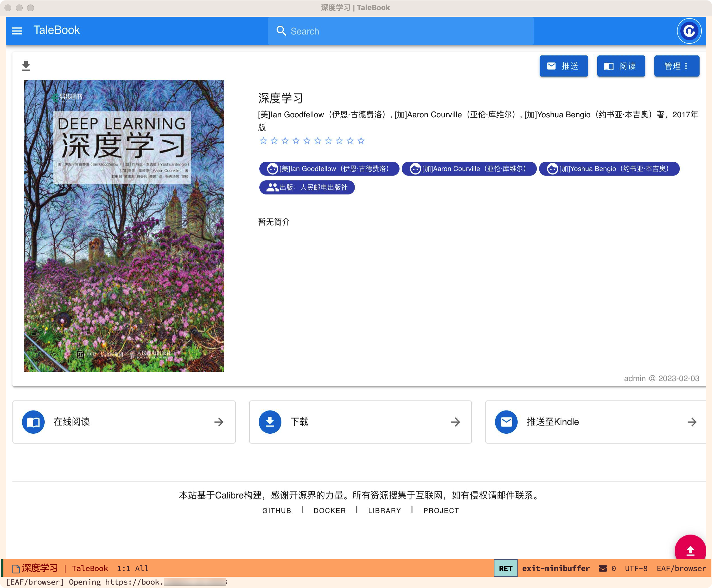Viewport: 712px width, 588px height.
Task: Click the 在线阅读 card label
Action: (x=72, y=422)
